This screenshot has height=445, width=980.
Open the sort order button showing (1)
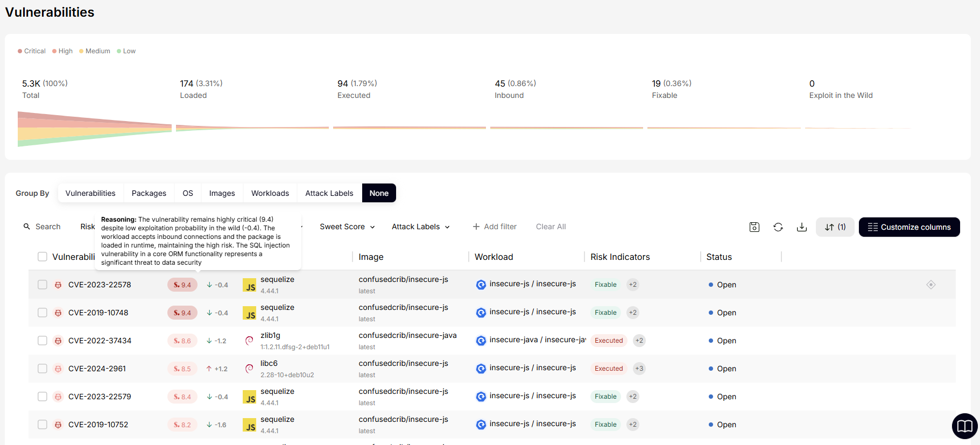[835, 227]
